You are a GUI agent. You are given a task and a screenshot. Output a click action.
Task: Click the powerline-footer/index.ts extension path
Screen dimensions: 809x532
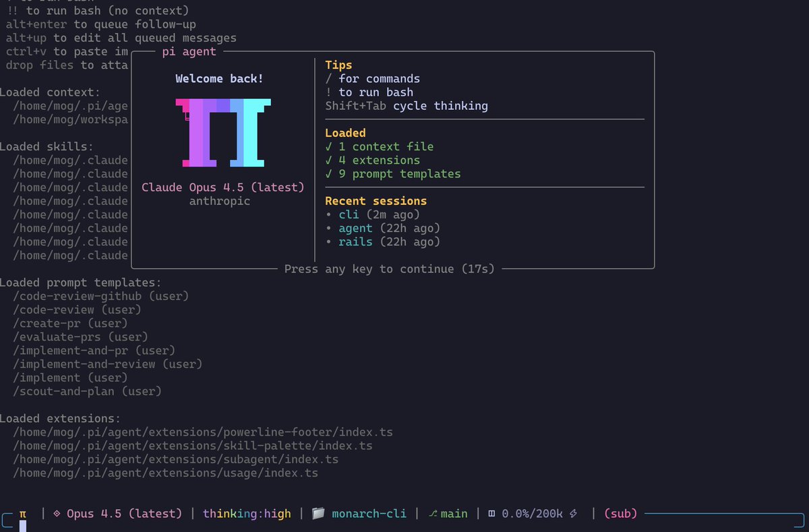(x=203, y=432)
